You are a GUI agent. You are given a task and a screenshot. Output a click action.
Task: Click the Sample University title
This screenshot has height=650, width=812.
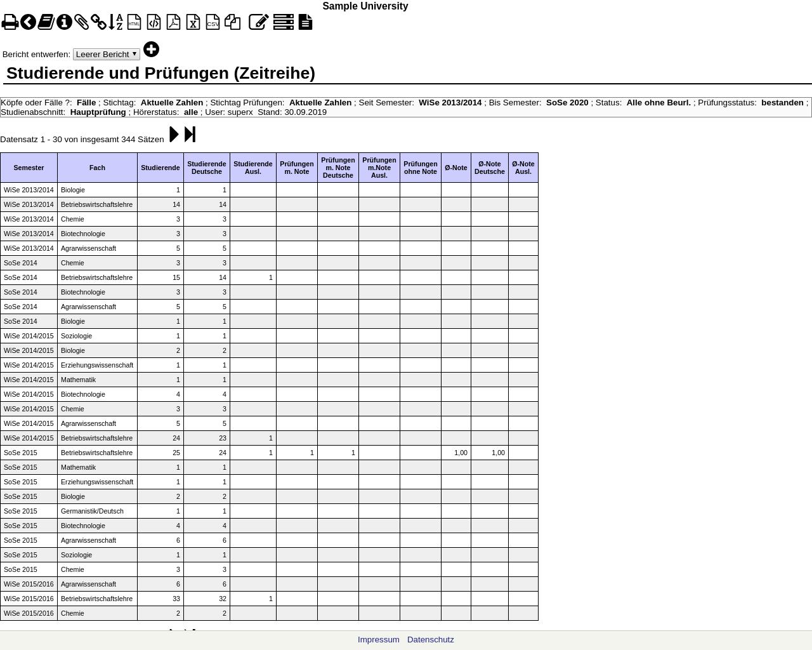[x=365, y=6]
